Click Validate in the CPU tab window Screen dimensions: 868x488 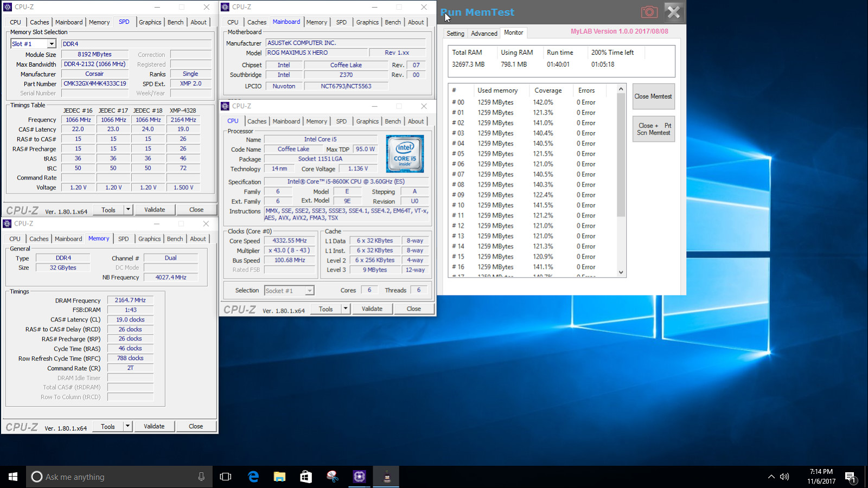[x=372, y=309]
